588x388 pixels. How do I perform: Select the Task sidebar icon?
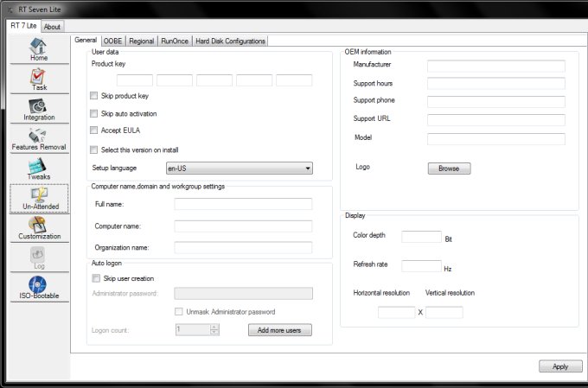(38, 80)
